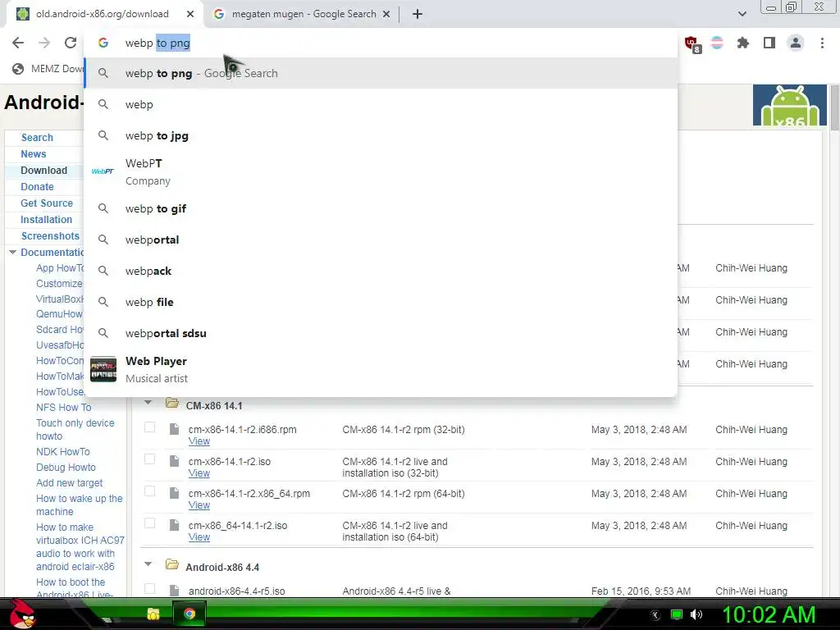
Task: Click the WebPT logo icon
Action: pos(103,171)
